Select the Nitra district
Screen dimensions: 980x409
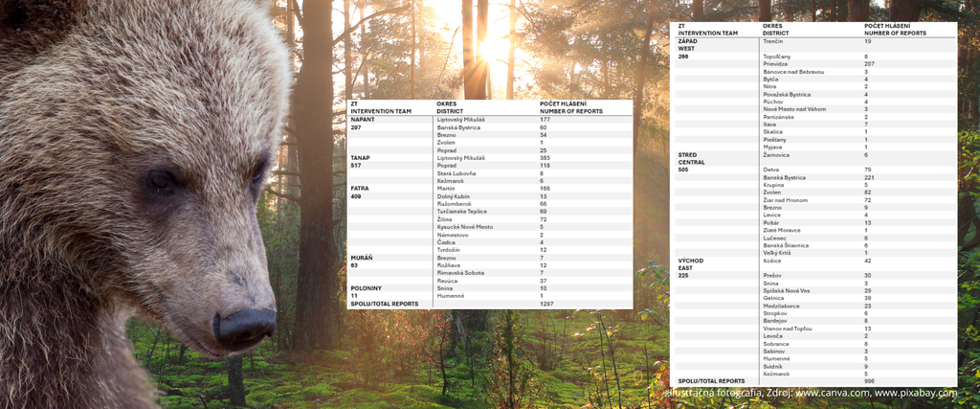click(769, 87)
